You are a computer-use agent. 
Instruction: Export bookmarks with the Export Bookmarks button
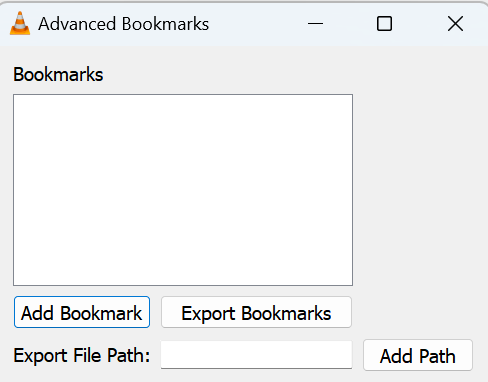coord(256,312)
